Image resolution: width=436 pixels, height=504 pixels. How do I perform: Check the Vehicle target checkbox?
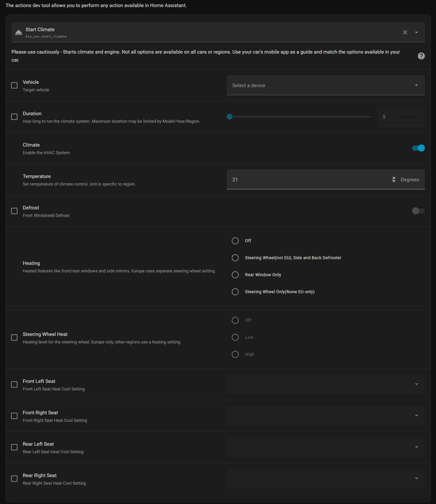14,85
